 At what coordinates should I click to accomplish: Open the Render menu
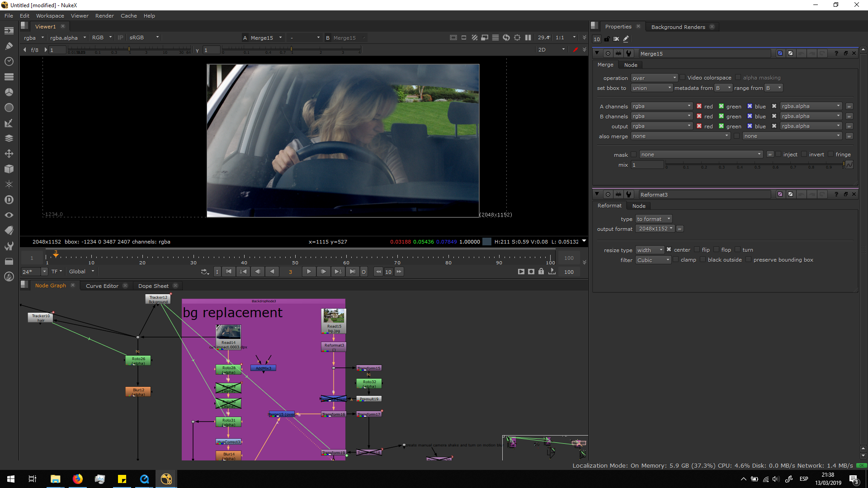point(104,16)
